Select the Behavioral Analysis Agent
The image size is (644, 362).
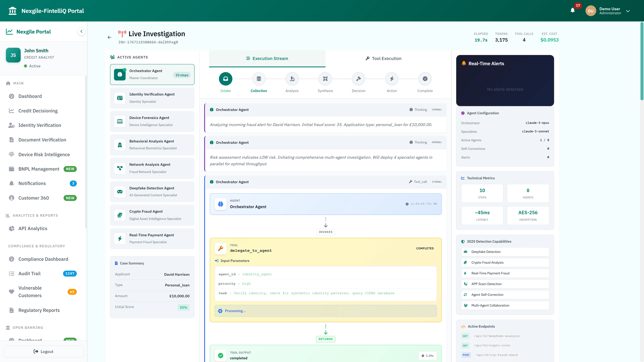pyautogui.click(x=152, y=145)
